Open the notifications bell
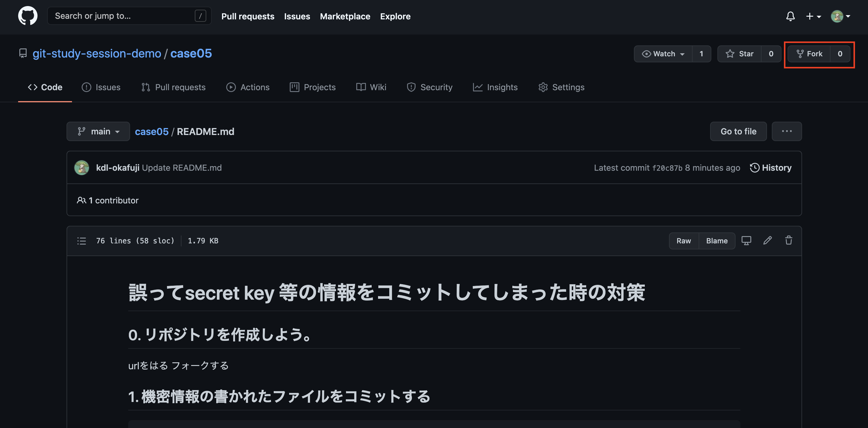The width and height of the screenshot is (868, 428). click(x=790, y=16)
